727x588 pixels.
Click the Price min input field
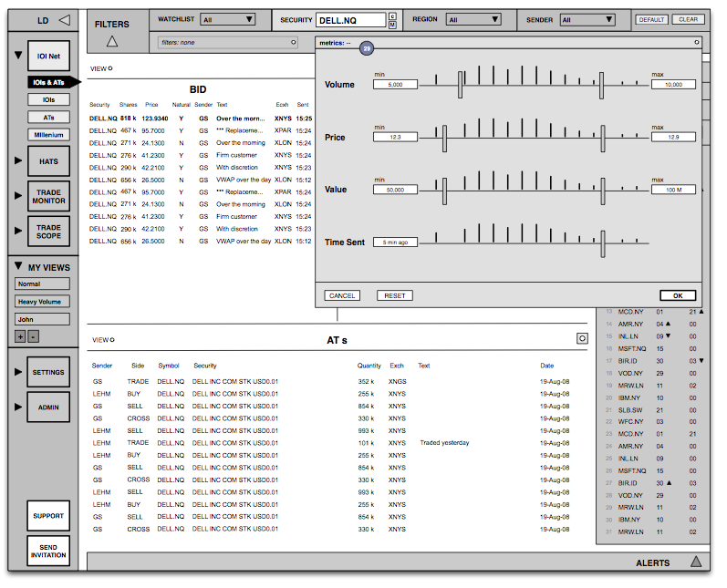(396, 137)
